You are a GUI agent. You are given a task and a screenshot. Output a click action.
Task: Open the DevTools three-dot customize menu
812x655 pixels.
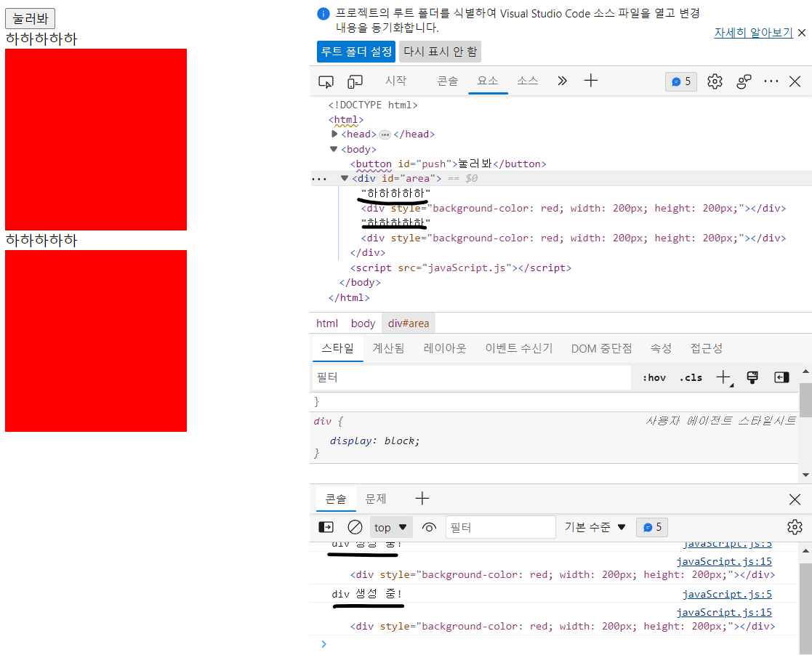[771, 81]
